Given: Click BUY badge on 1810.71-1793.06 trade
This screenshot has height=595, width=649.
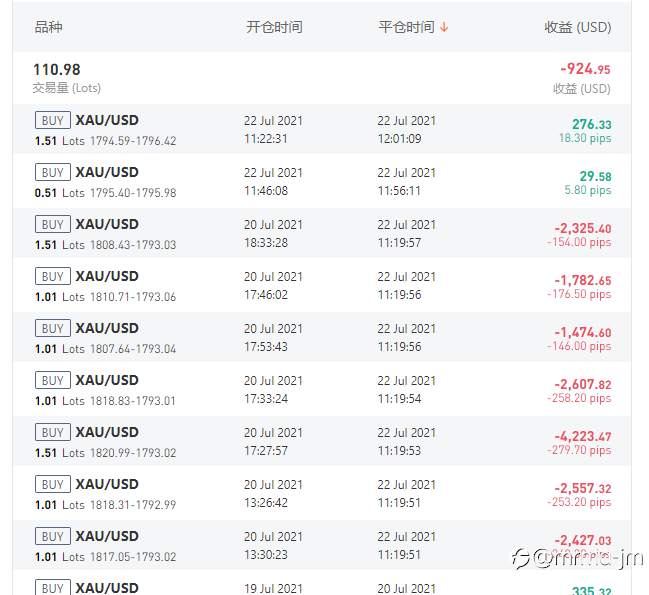Looking at the screenshot, I should 53,276.
